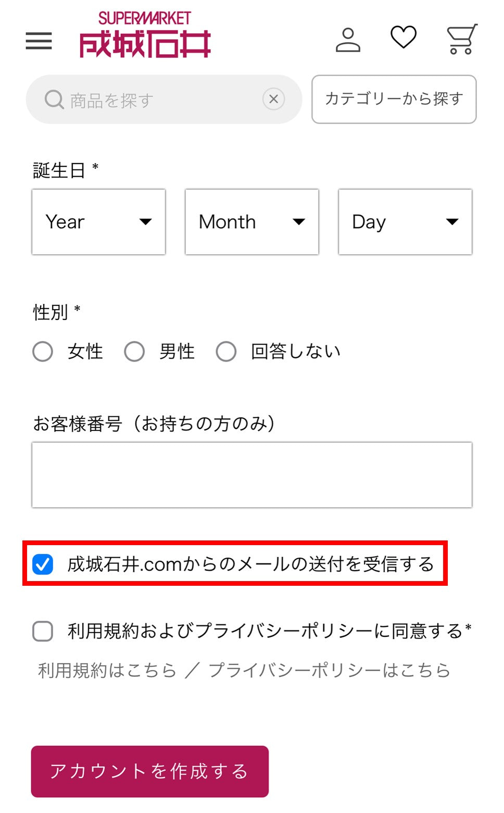Open カテゴリーから探す category browser
Image resolution: width=504 pixels, height=813 pixels.
pos(394,99)
